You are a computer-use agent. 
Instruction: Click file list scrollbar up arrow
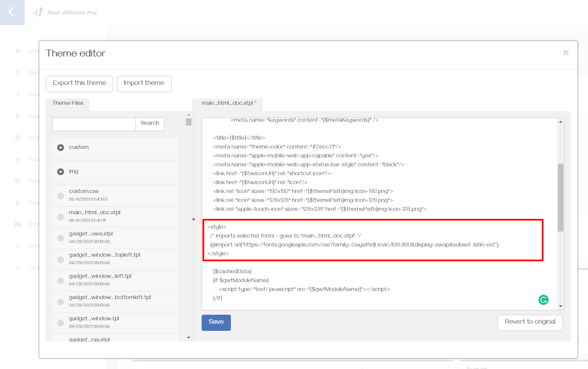pos(189,115)
